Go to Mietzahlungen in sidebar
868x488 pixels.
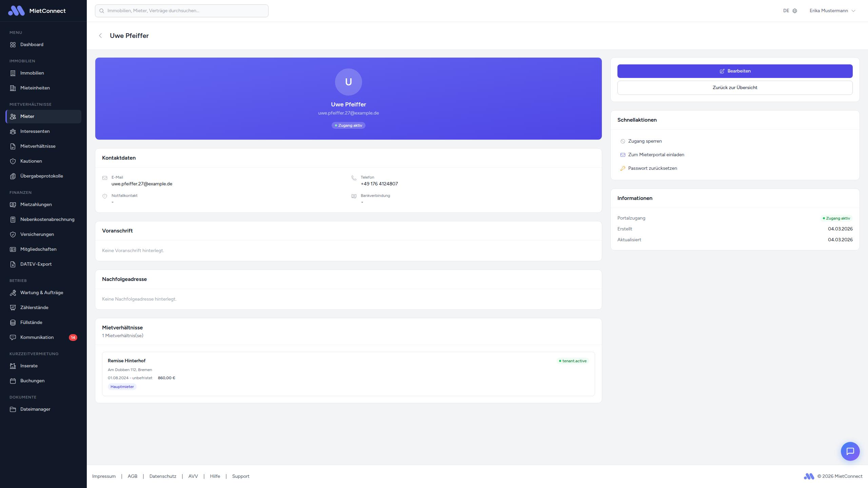[x=36, y=204]
